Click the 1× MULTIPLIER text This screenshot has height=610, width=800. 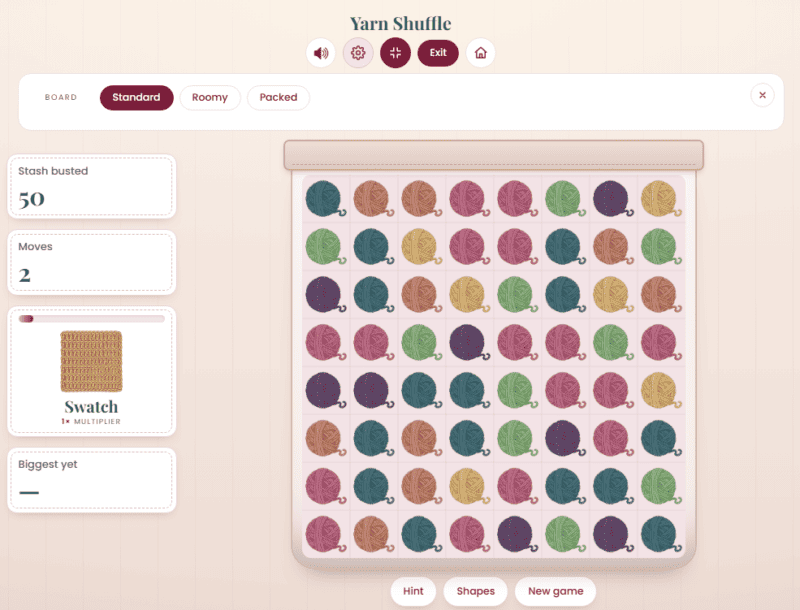point(91,421)
